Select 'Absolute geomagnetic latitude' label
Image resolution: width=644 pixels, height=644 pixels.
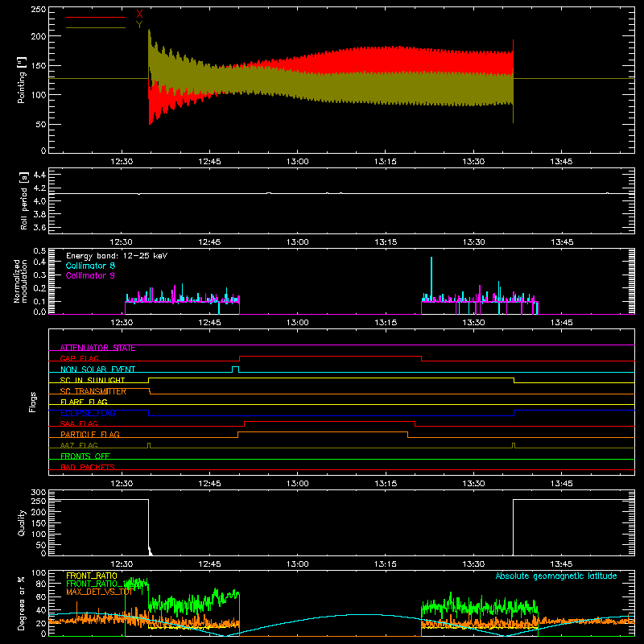click(x=556, y=576)
